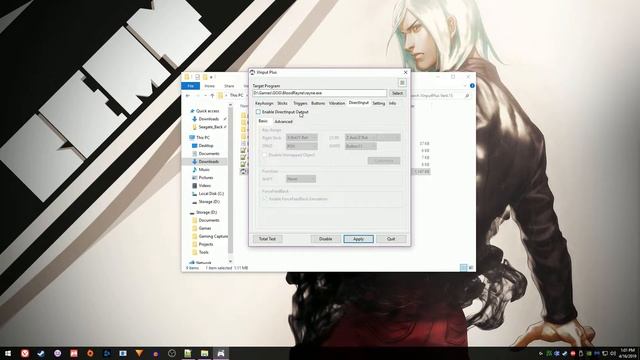This screenshot has width=640, height=360.
Task: Click the Quit button
Action: point(391,239)
